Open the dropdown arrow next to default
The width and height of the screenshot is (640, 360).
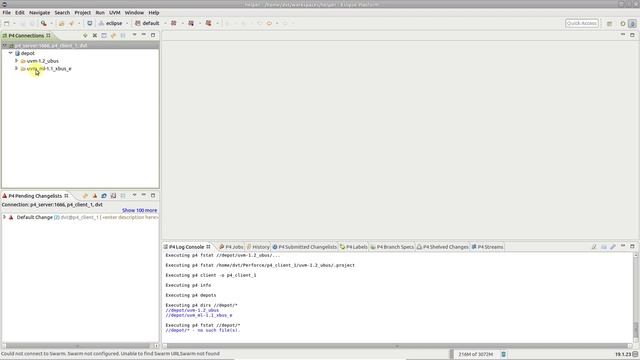[165, 23]
